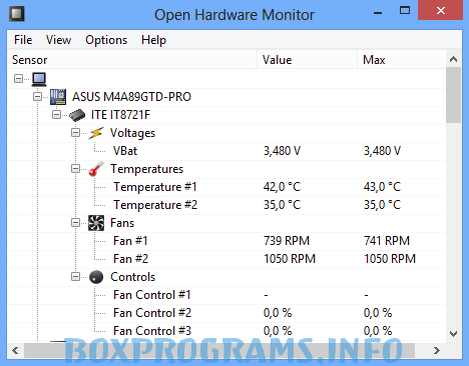Click the Open Hardware Monitor title bar icon
This screenshot has width=469, height=366.
17,14
